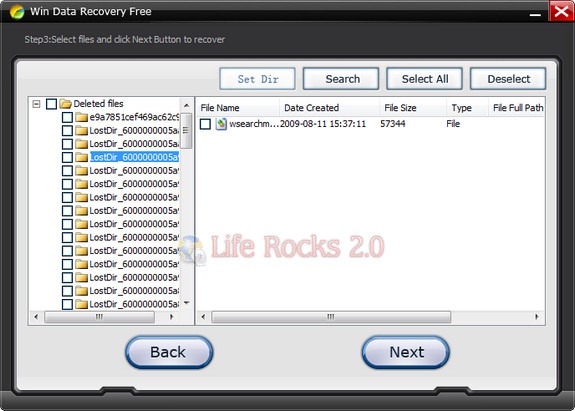Viewport: 575px width, 411px height.
Task: Click the file list's horizontal scrollbar thumb
Action: 331,317
